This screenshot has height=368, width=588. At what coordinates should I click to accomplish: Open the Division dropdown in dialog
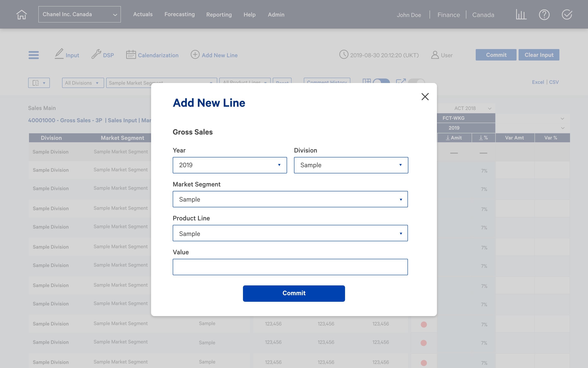(351, 165)
